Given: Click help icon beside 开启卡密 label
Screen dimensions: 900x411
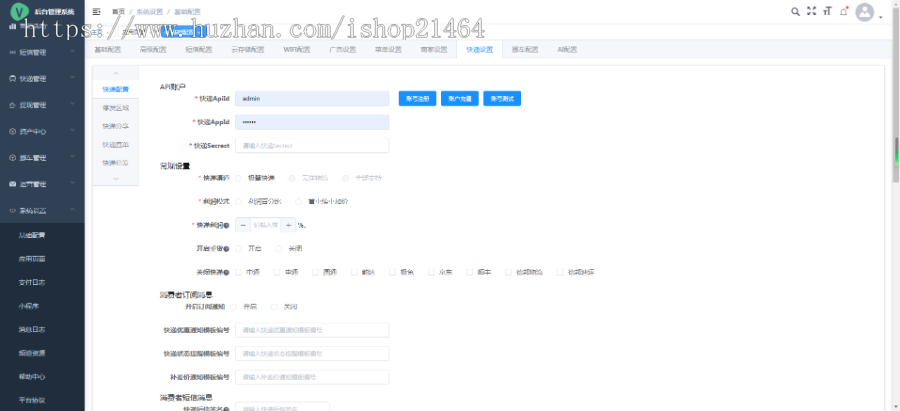Looking at the screenshot, I should [x=226, y=249].
